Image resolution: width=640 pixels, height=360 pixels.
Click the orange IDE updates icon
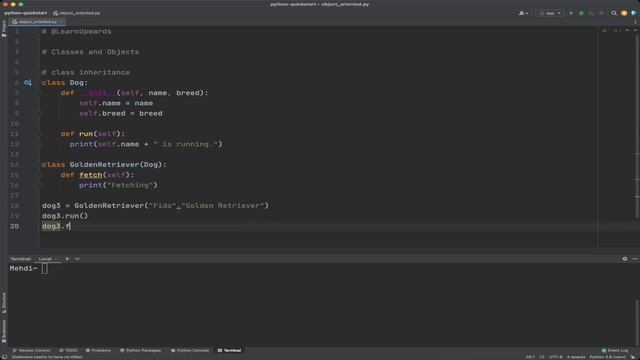tap(624, 13)
